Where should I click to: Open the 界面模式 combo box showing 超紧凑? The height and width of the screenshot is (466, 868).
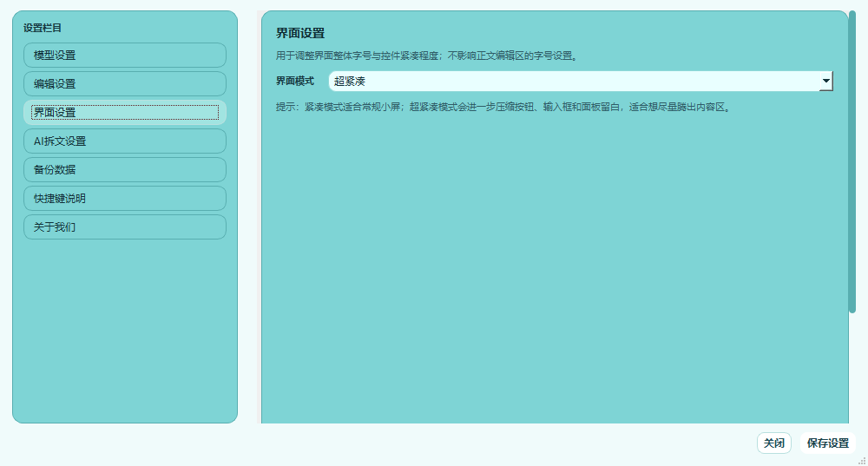[x=581, y=82]
